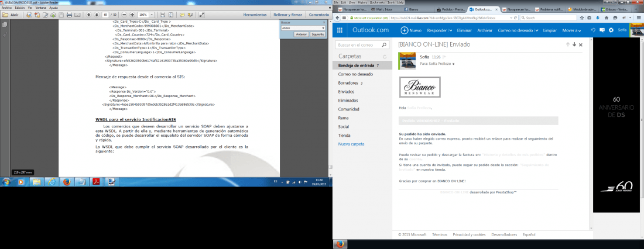This screenshot has height=249, width=644.
Task: Switch to the Pedidos - Presta browser tab
Action: [x=451, y=9]
